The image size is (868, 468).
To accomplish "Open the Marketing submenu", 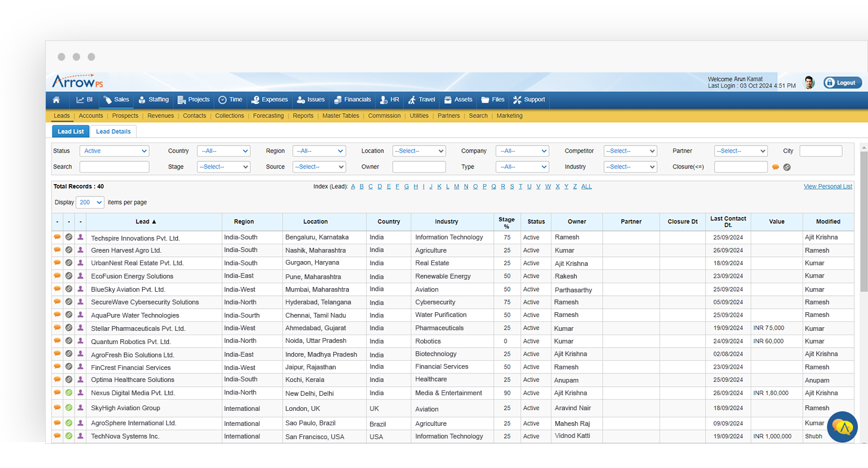I will (509, 115).
